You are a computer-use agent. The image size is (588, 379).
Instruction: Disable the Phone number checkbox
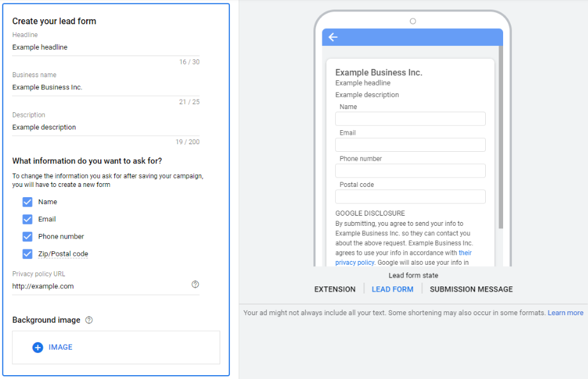27,236
